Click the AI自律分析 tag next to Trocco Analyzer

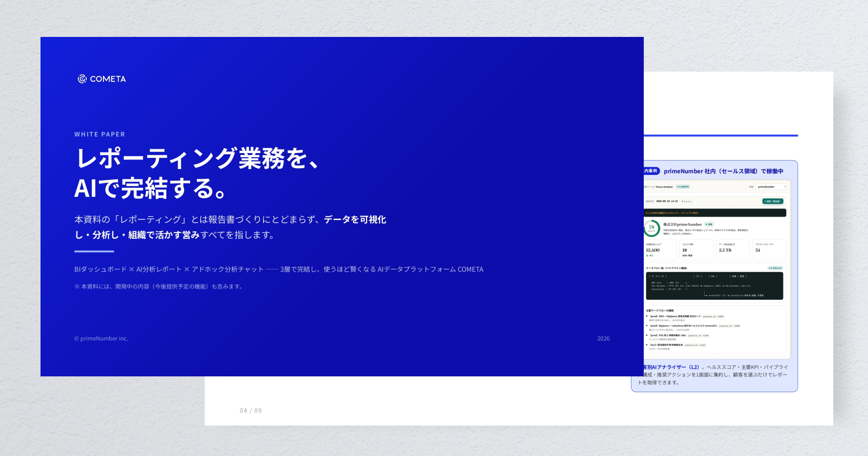pyautogui.click(x=683, y=187)
